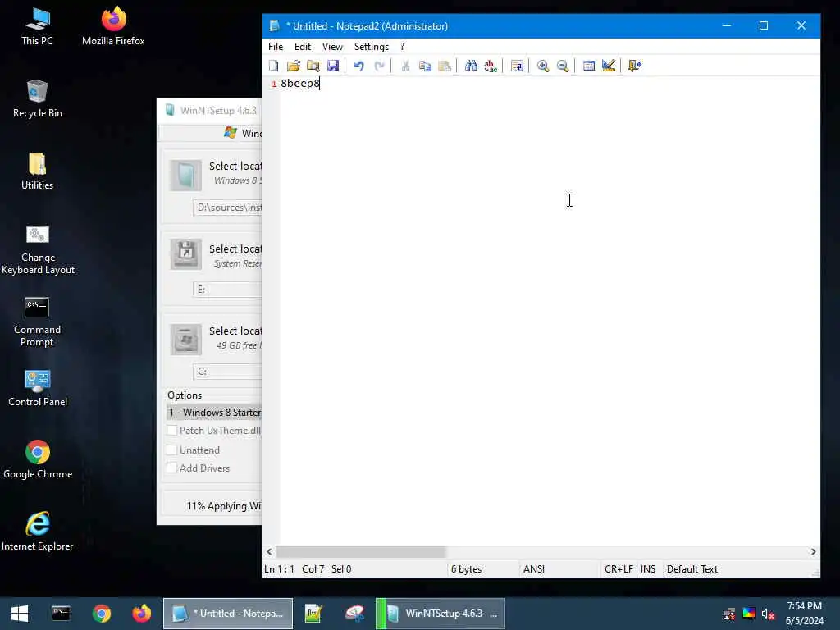Click the Zoom in magnifier icon
840x630 pixels.
click(543, 66)
